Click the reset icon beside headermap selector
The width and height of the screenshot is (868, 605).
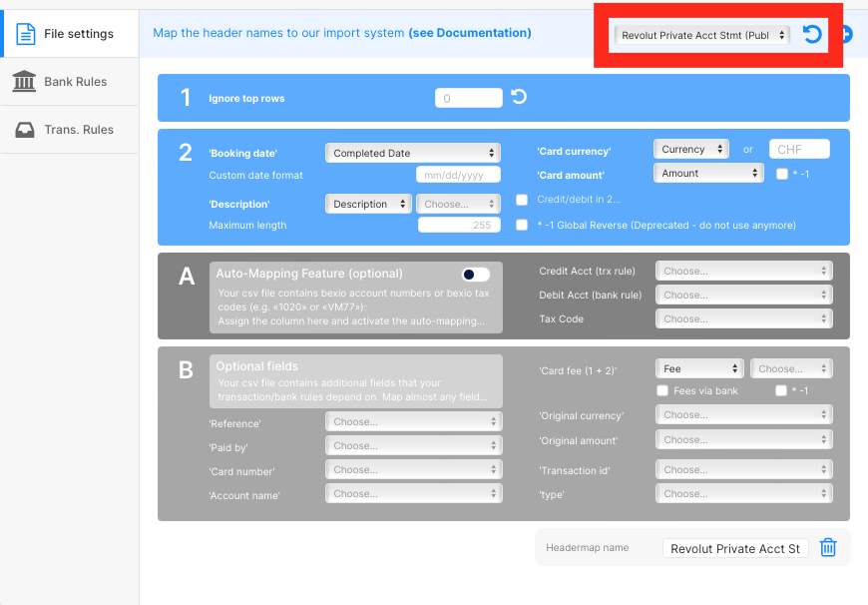(812, 35)
